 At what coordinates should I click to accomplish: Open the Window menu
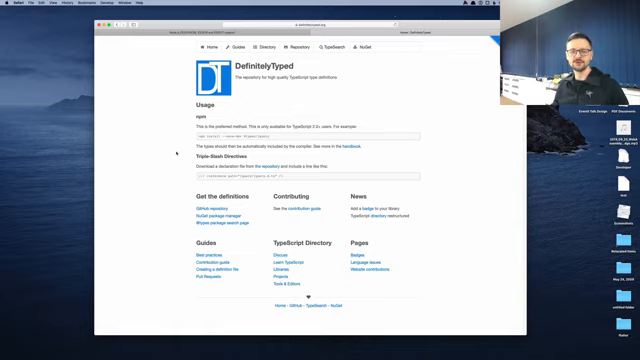[x=124, y=2]
